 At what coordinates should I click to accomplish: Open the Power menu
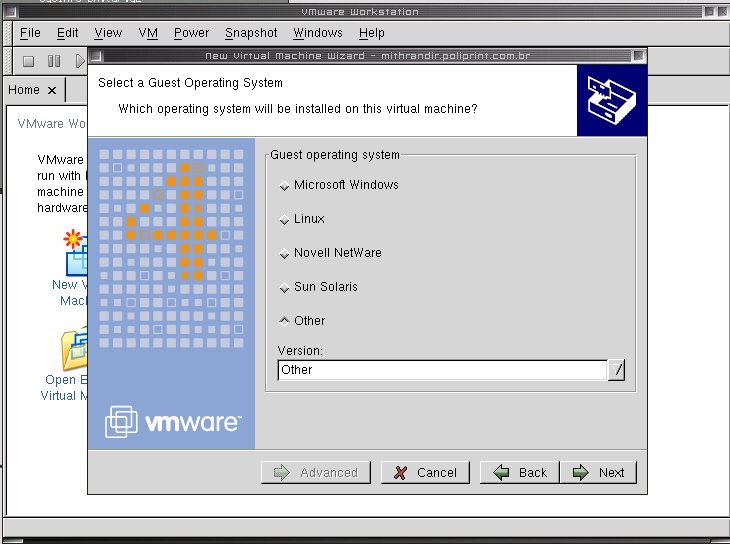click(191, 33)
